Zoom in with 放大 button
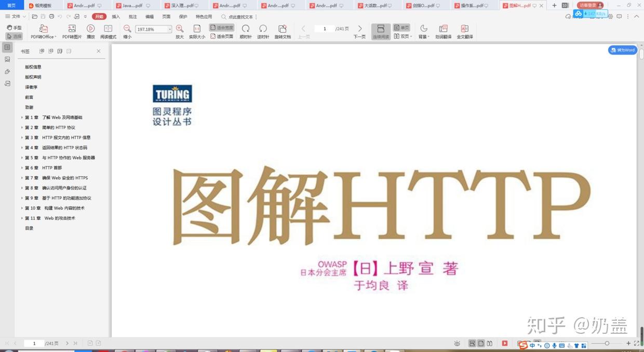Image resolution: width=644 pixels, height=352 pixels. [x=180, y=32]
